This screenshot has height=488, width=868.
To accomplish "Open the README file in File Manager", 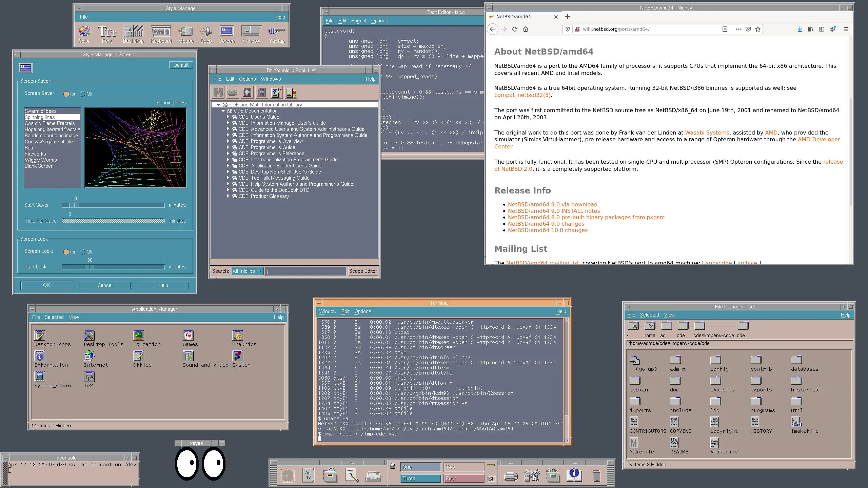I will pyautogui.click(x=679, y=446).
